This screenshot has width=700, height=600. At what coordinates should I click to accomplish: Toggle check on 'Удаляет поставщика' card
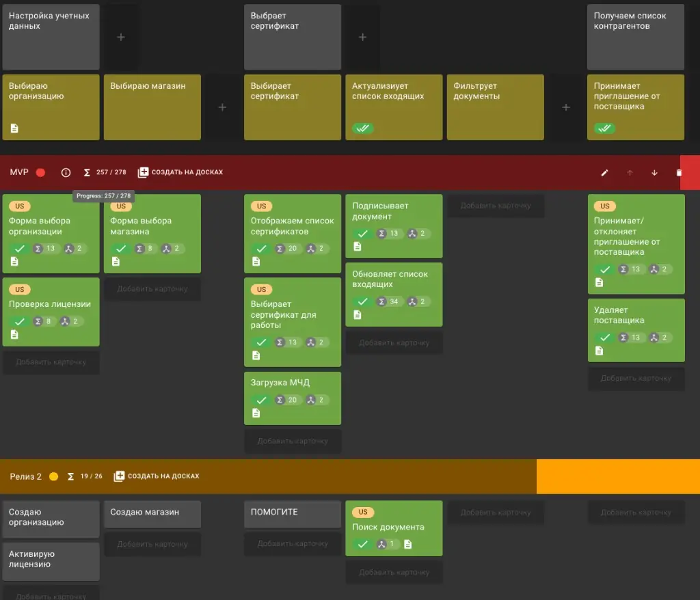[x=604, y=338]
